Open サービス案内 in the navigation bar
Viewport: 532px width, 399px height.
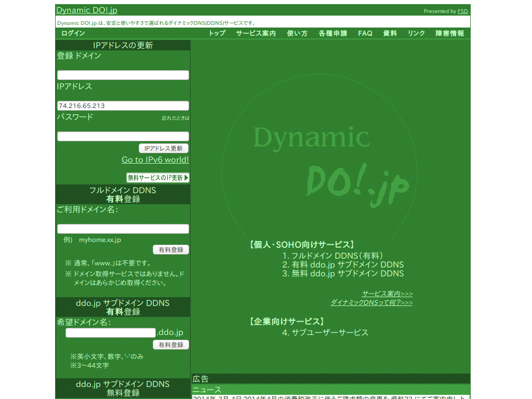[256, 33]
